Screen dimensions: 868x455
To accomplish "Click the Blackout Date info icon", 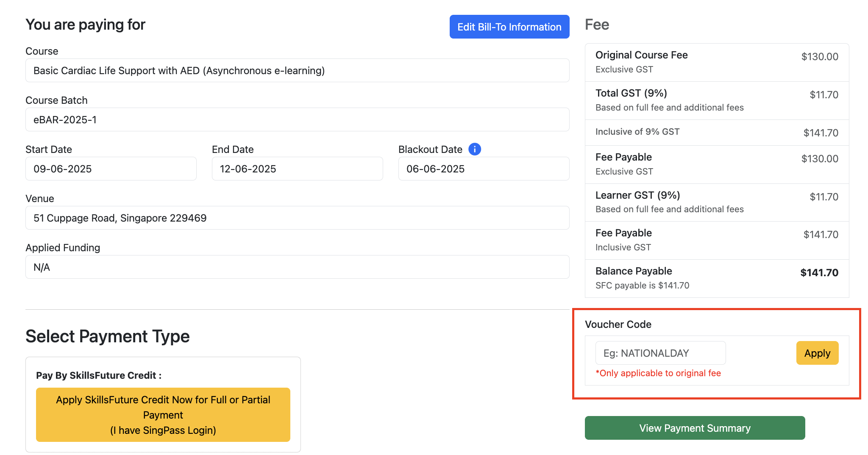I will tap(474, 149).
